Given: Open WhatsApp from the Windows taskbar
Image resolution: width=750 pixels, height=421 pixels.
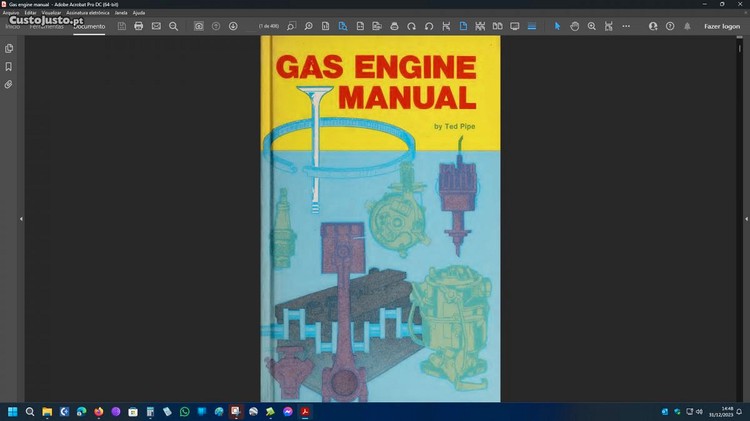Looking at the screenshot, I should [184, 411].
